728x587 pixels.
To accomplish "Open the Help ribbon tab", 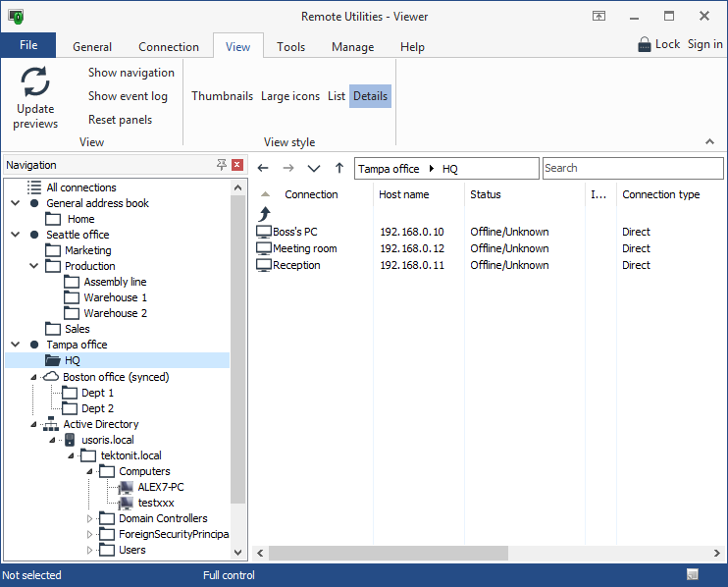I will point(412,47).
